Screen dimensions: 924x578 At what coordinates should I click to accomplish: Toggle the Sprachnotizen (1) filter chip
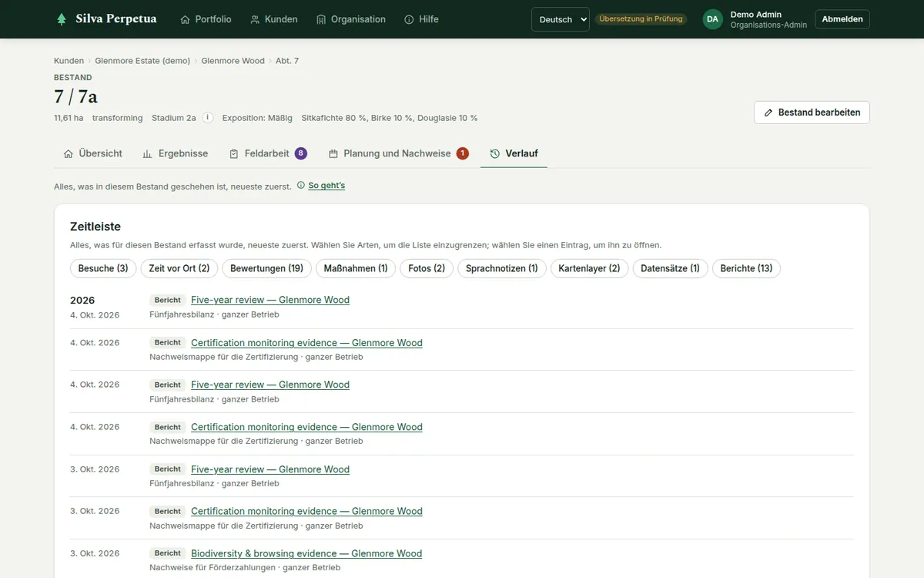click(502, 268)
